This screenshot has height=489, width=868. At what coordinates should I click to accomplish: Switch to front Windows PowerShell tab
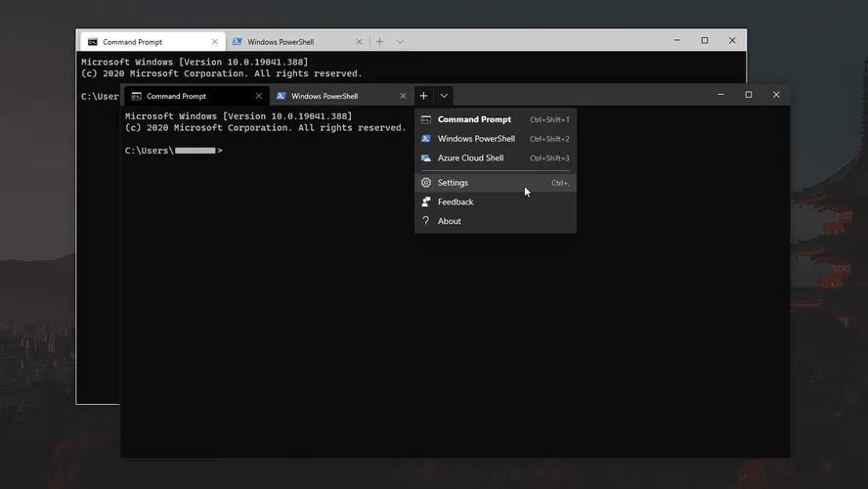pyautogui.click(x=332, y=96)
